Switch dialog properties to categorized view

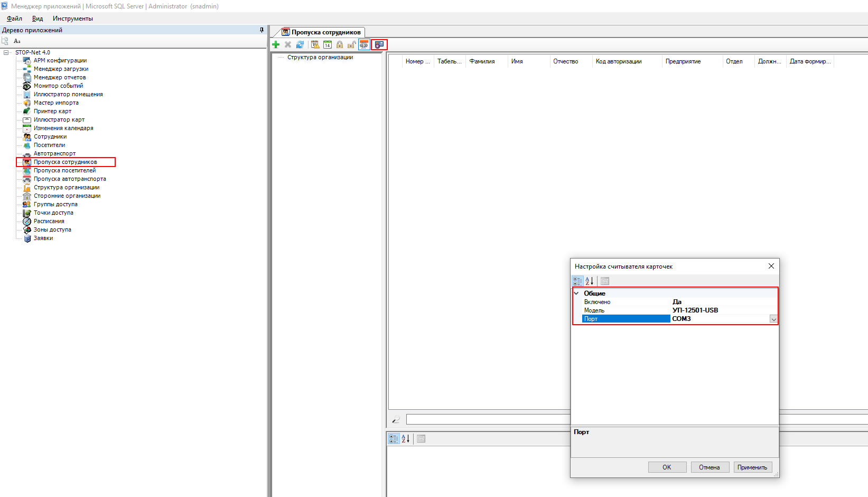click(577, 281)
